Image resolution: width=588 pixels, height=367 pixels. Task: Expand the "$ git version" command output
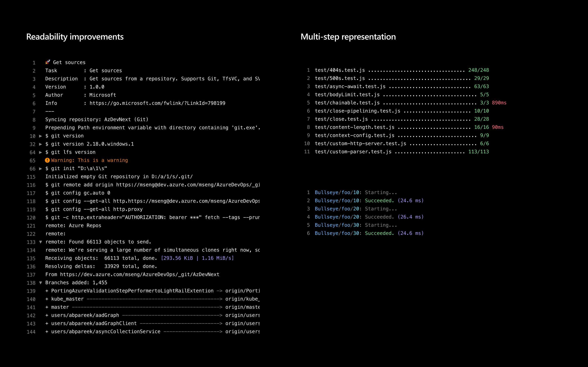[41, 136]
